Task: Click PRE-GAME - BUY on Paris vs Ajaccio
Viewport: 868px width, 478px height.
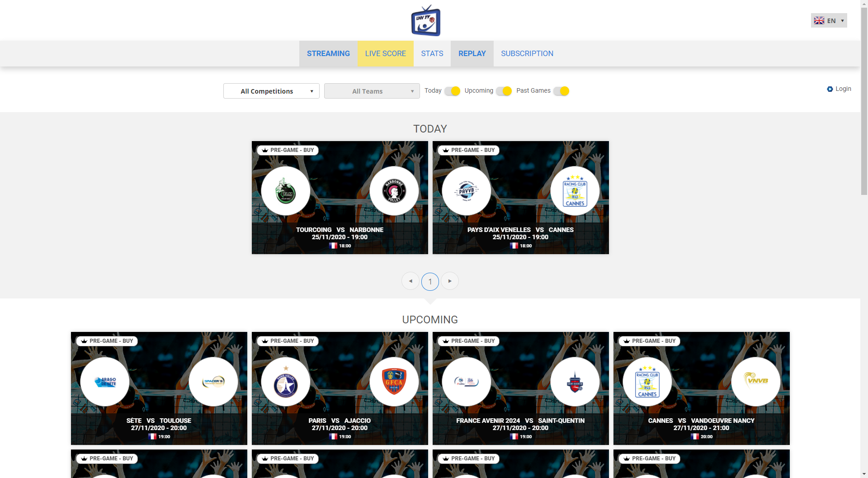Action: point(288,341)
